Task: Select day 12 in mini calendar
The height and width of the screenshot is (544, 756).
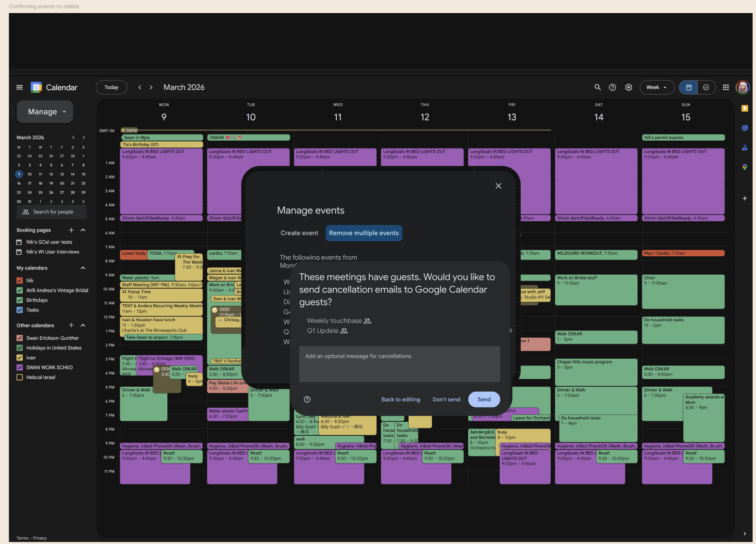Action: pyautogui.click(x=51, y=174)
